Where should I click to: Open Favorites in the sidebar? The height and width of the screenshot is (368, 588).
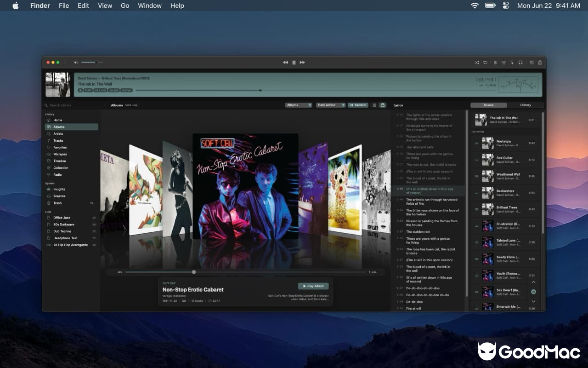(x=71, y=147)
